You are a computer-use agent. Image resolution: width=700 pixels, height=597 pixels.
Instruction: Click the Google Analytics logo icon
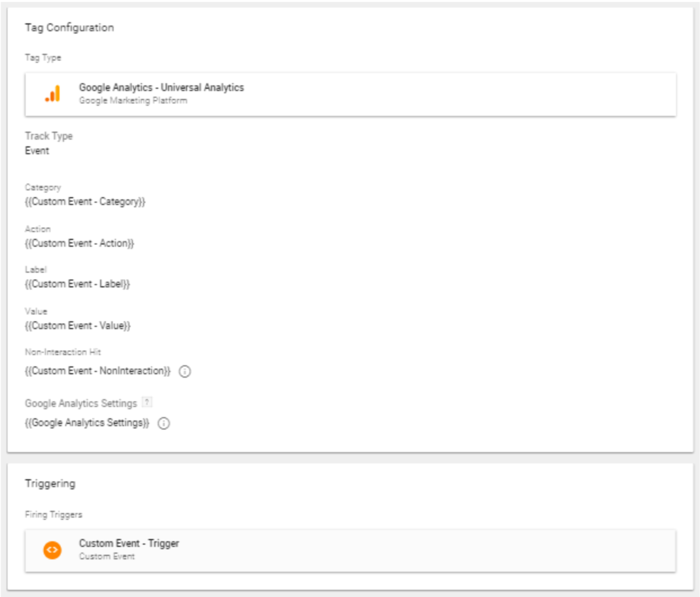[52, 94]
